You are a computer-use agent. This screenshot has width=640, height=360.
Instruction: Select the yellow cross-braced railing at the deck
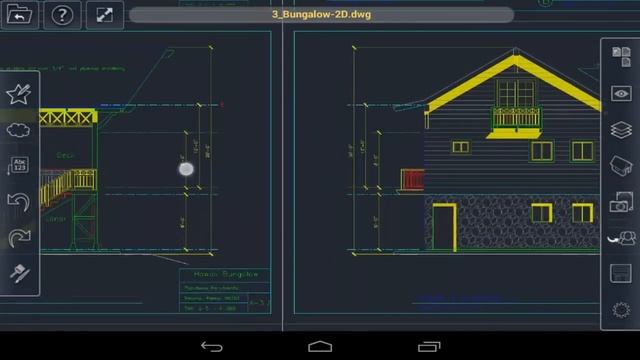click(x=68, y=118)
